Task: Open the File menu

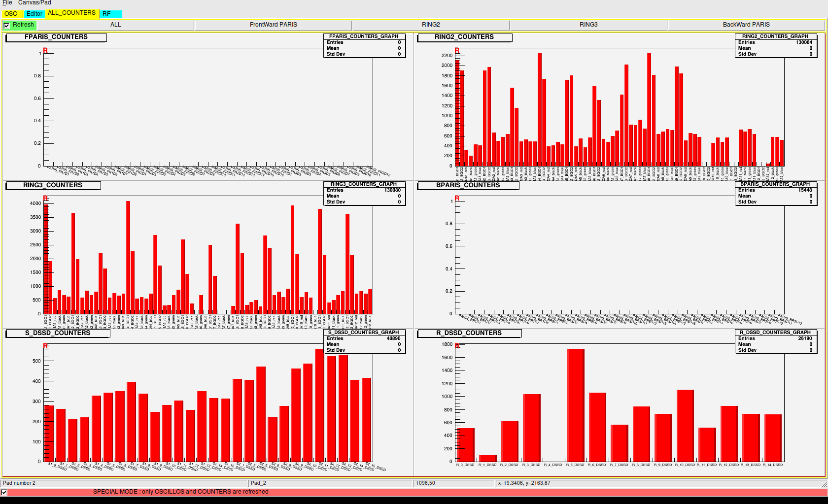Action: point(7,3)
